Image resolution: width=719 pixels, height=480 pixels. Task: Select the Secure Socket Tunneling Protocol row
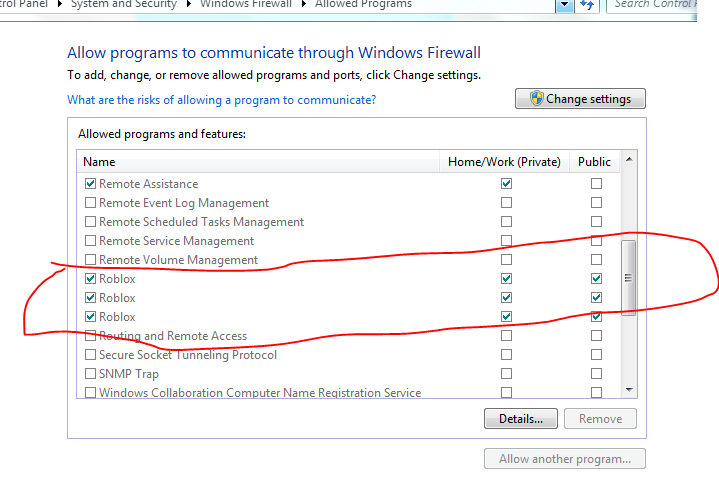[187, 355]
